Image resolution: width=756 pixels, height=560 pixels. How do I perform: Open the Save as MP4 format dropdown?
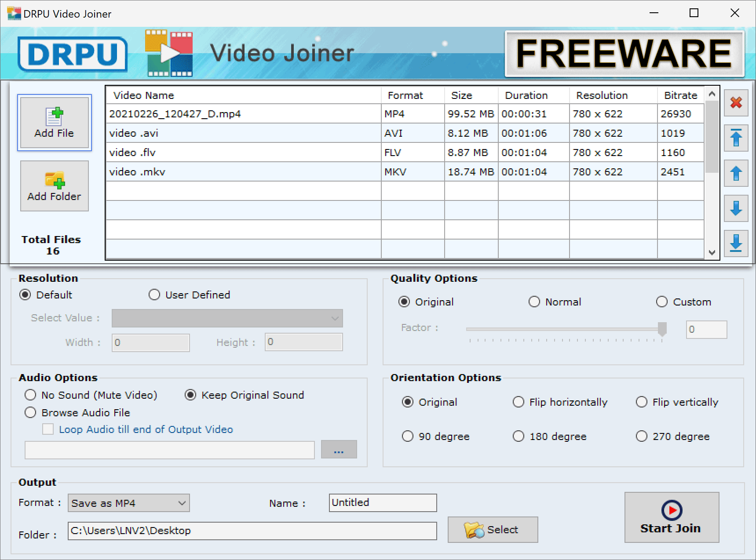coord(182,503)
